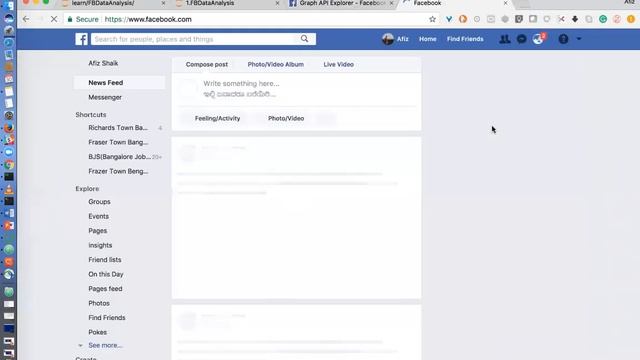The width and height of the screenshot is (640, 360).
Task: Open Friend lists under Explore
Action: [x=104, y=260]
